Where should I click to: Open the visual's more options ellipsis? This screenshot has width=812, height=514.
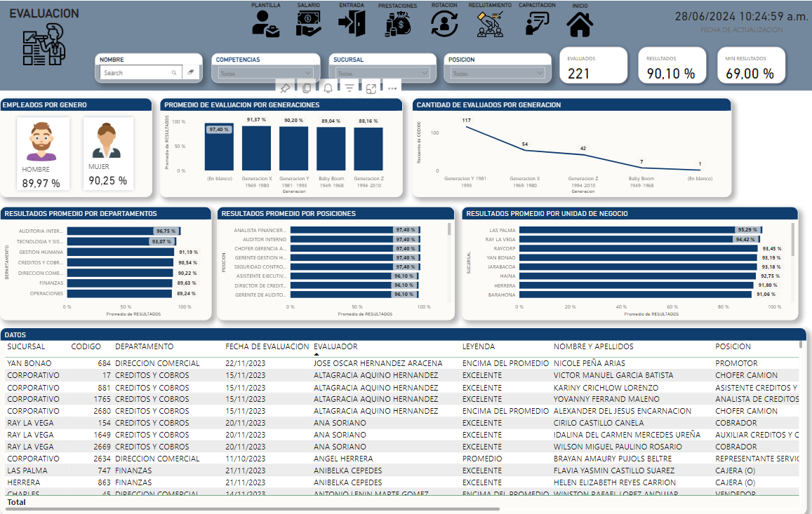392,88
